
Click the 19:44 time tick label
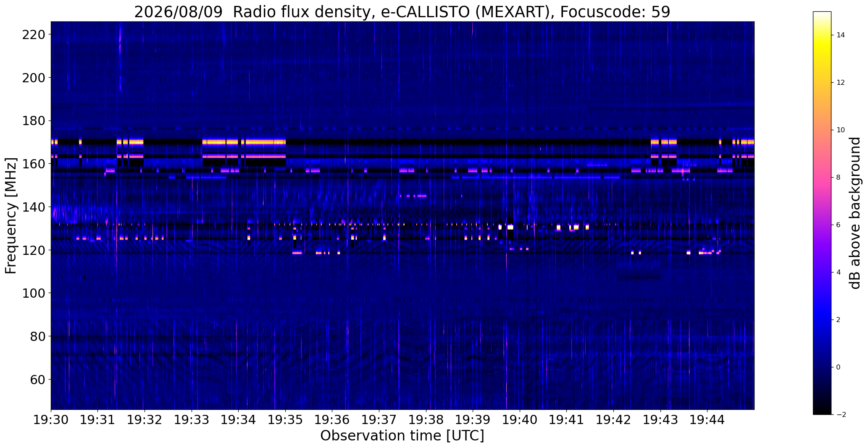pos(708,419)
